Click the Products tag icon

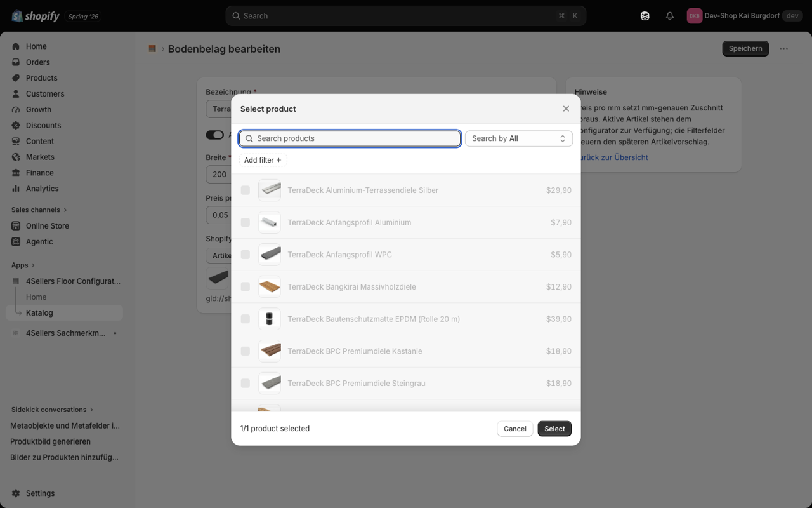(16, 78)
